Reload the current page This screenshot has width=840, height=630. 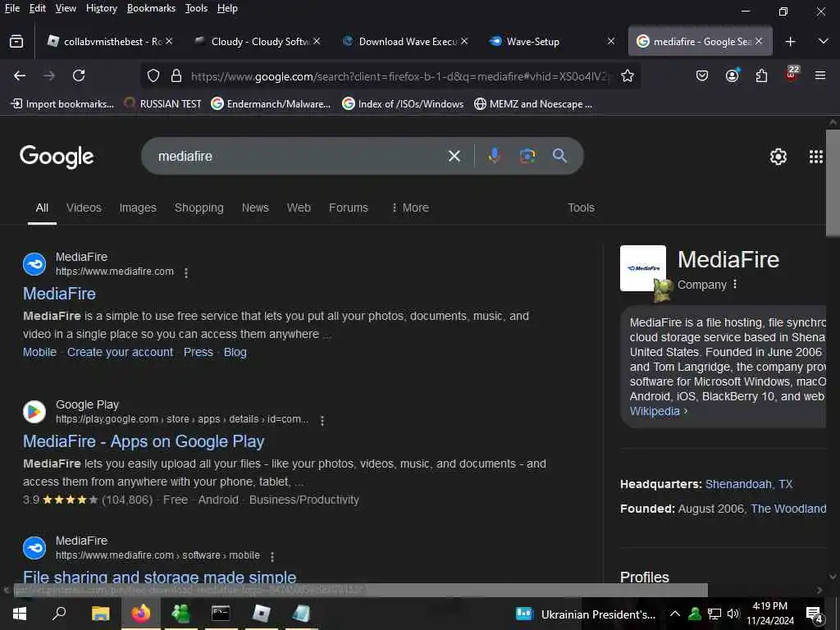(x=79, y=76)
